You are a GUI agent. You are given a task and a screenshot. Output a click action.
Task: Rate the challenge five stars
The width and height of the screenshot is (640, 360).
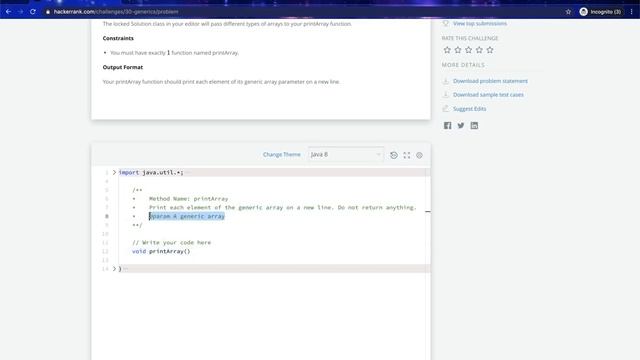(x=490, y=50)
